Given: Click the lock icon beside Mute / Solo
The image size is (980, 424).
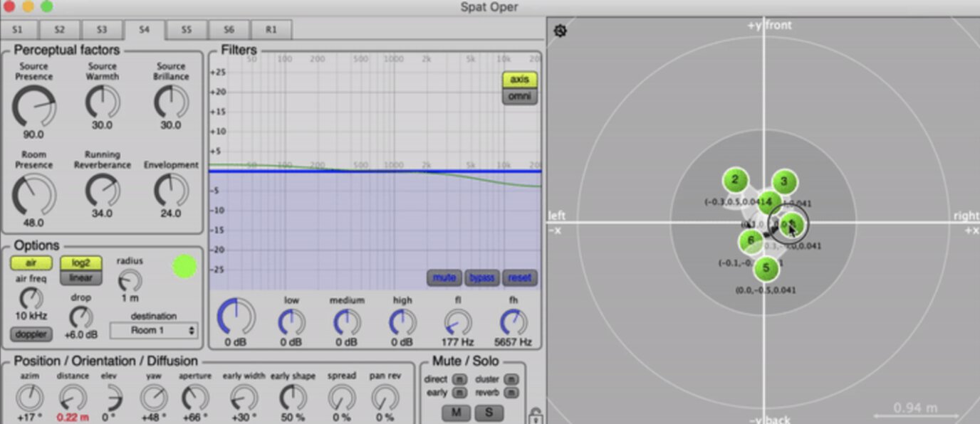Looking at the screenshot, I should coord(535,415).
